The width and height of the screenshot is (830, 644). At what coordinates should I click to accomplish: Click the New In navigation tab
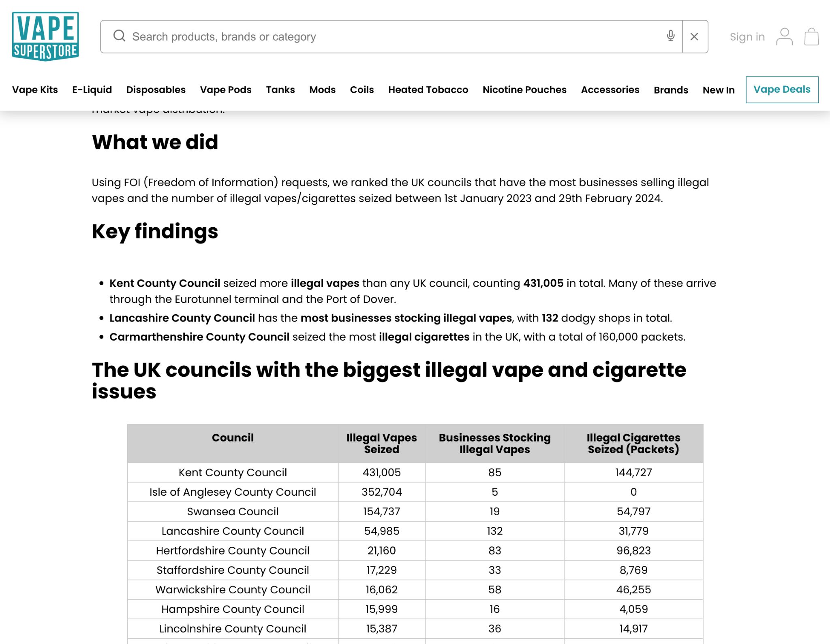pyautogui.click(x=718, y=90)
